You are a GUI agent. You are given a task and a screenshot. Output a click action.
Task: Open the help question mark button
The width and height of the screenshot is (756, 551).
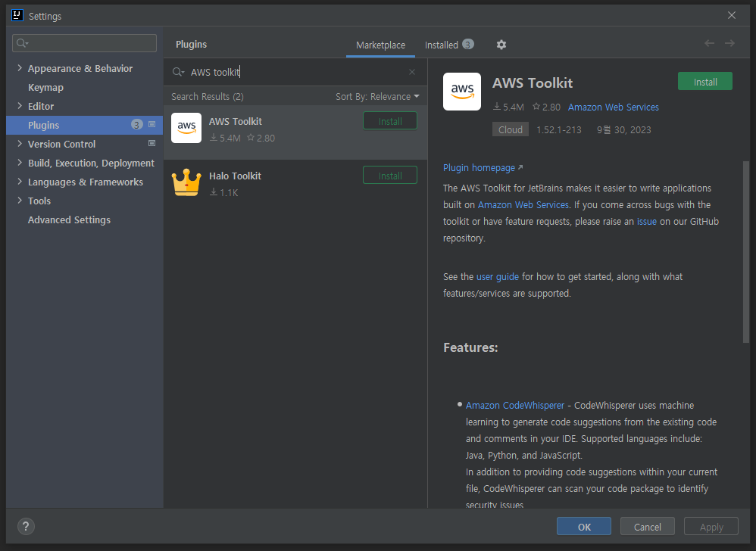tap(26, 527)
